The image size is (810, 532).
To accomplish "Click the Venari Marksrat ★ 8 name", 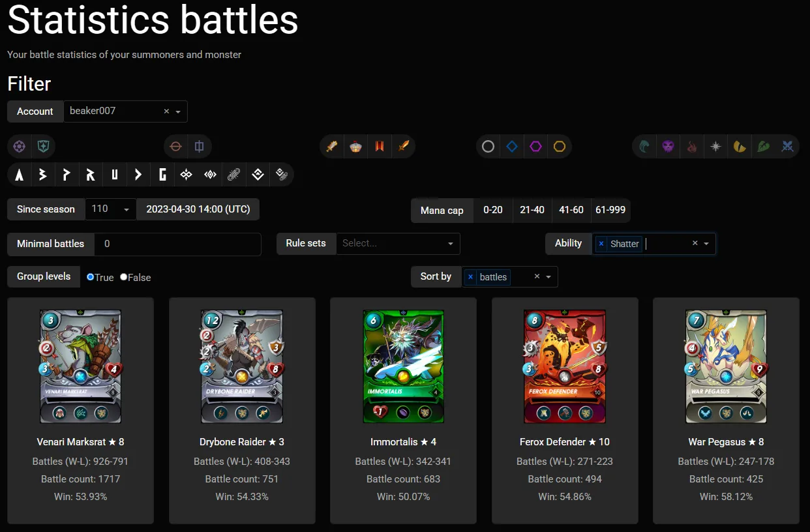I will click(x=81, y=442).
